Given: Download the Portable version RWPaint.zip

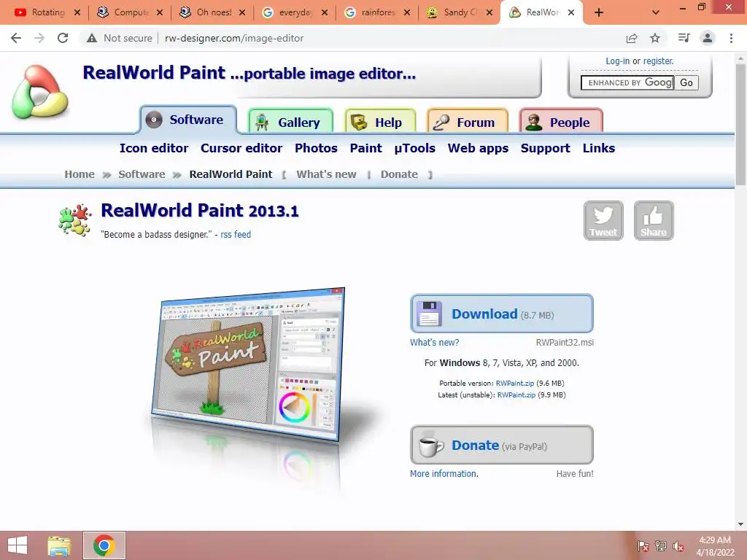Looking at the screenshot, I should pyautogui.click(x=514, y=383).
